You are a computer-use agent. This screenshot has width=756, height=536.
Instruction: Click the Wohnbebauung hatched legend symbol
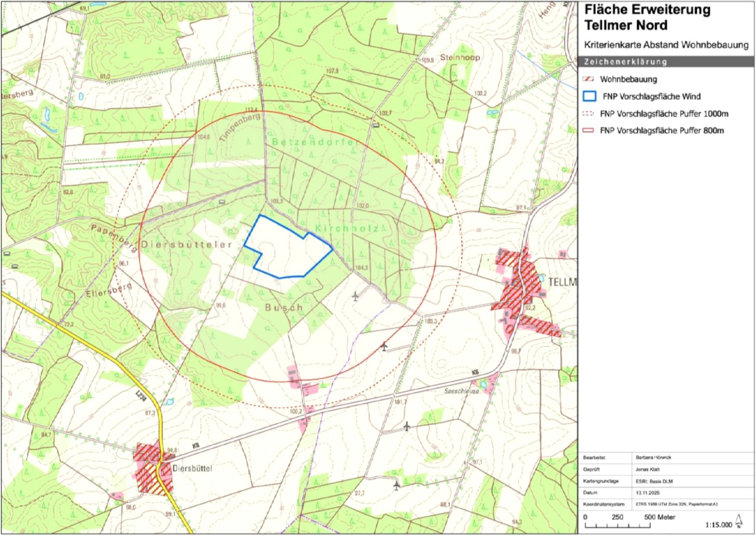589,79
